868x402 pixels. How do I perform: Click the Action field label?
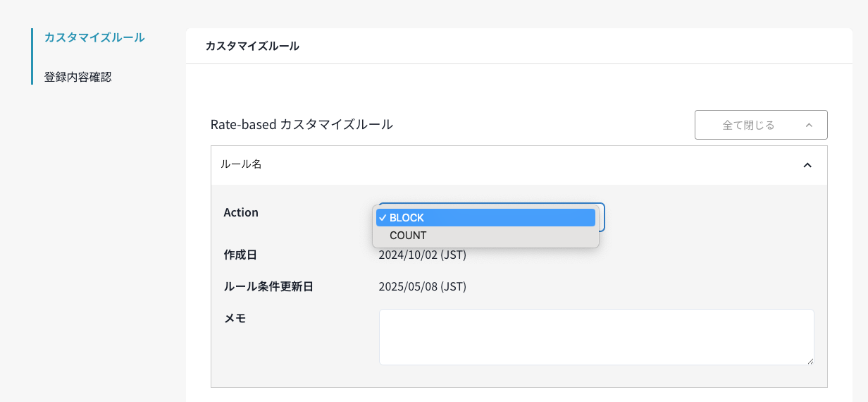(241, 212)
